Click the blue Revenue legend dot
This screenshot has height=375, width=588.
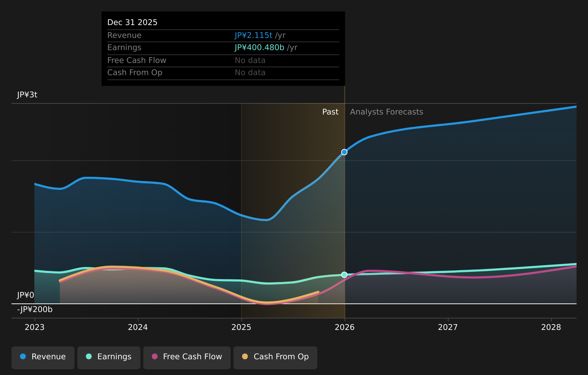(x=23, y=357)
